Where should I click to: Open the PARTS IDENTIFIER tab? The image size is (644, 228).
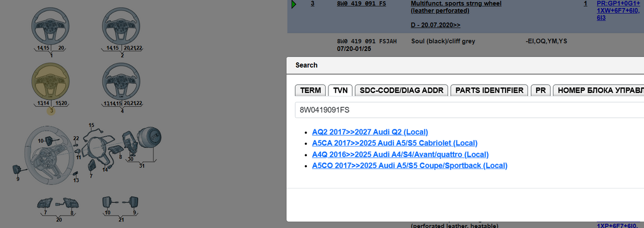click(x=489, y=90)
